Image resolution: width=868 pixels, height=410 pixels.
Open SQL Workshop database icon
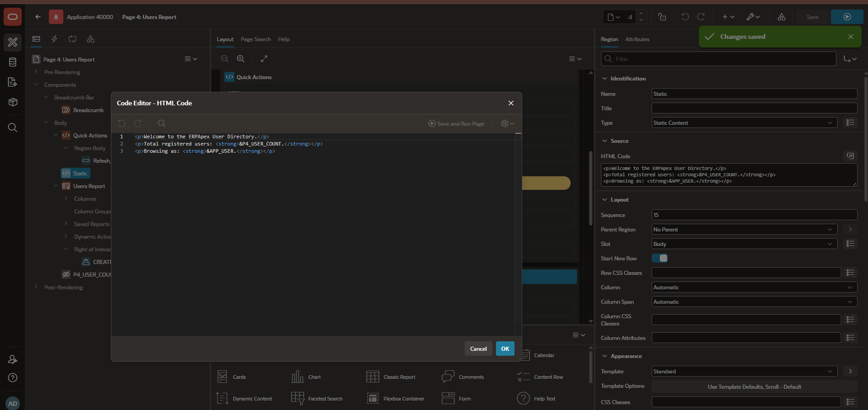click(13, 62)
